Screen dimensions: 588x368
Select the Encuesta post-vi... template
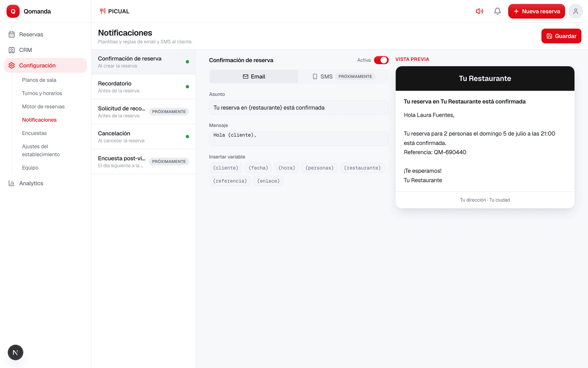tap(143, 162)
